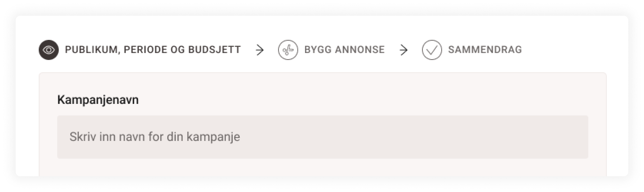Image resolution: width=644 pixels, height=192 pixels.
Task: Click the eye icon for the Publikum step
Action: (49, 50)
